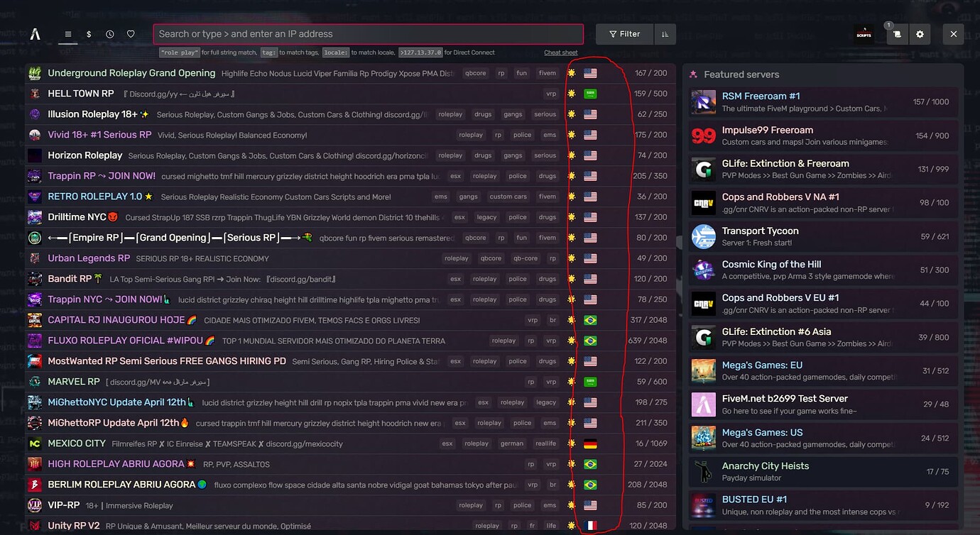Click the Cosmic King of the Hill server icon

(x=703, y=269)
